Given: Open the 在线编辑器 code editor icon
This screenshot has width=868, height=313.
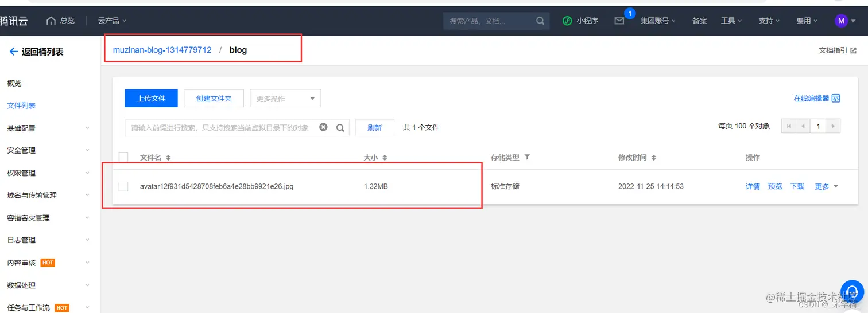Looking at the screenshot, I should [836, 99].
